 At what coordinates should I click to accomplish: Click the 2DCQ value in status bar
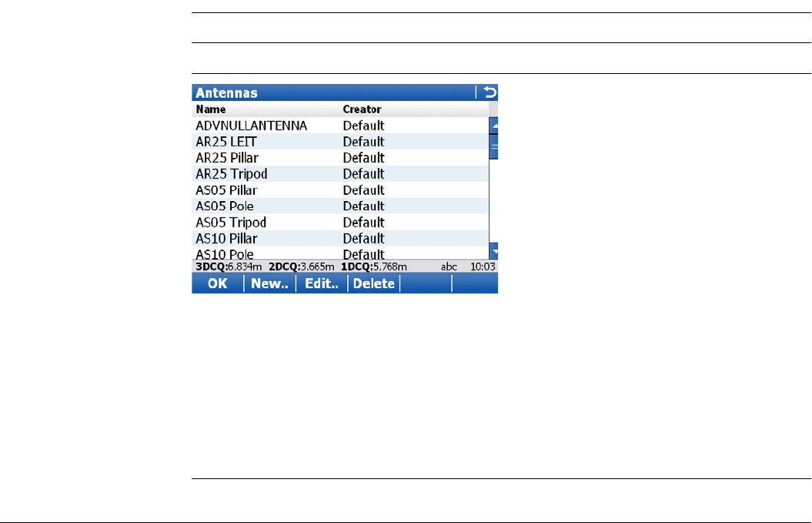coord(302,267)
